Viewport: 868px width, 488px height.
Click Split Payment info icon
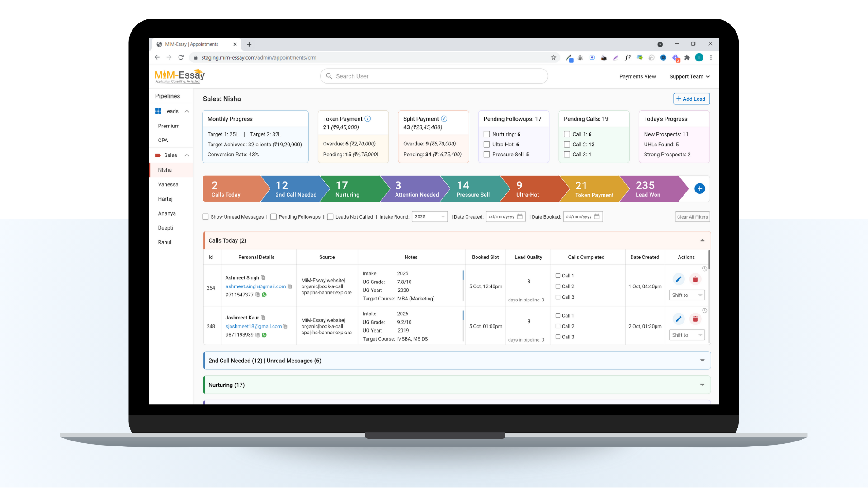(x=444, y=119)
